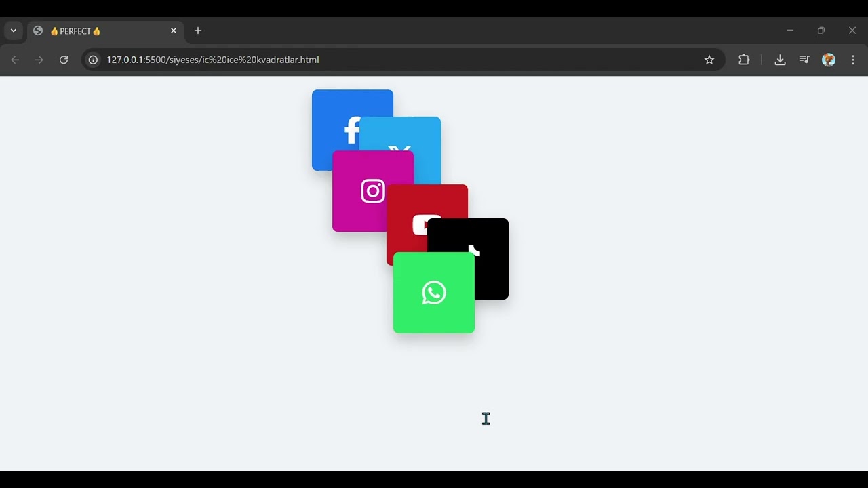Open the media controls icon
Image resolution: width=868 pixels, height=488 pixels.
tap(804, 60)
